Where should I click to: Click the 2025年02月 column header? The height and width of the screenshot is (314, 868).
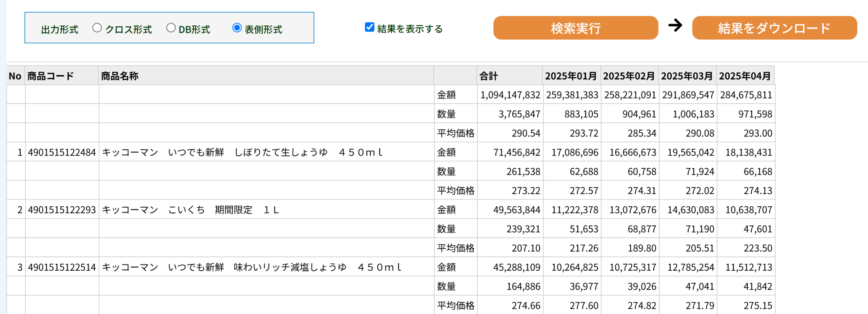[629, 76]
